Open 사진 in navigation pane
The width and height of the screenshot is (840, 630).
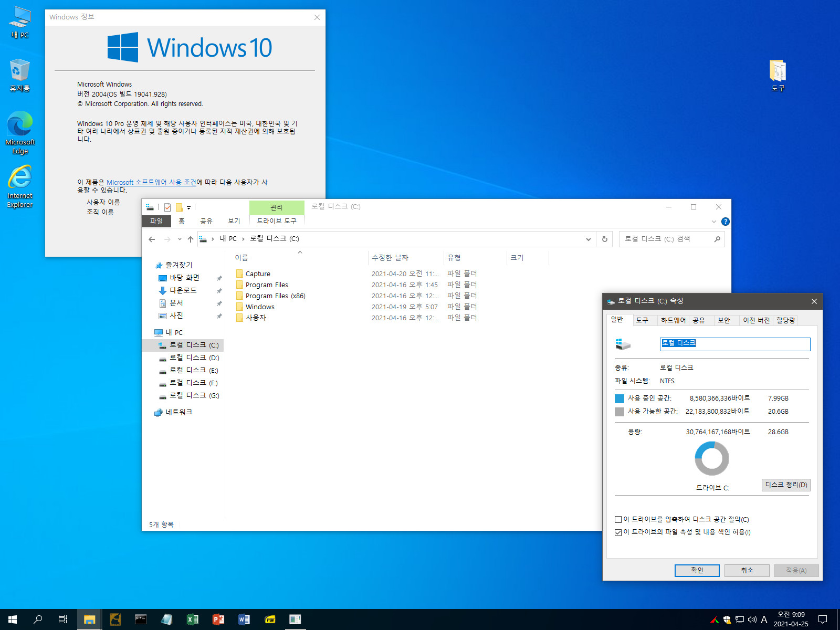click(171, 316)
